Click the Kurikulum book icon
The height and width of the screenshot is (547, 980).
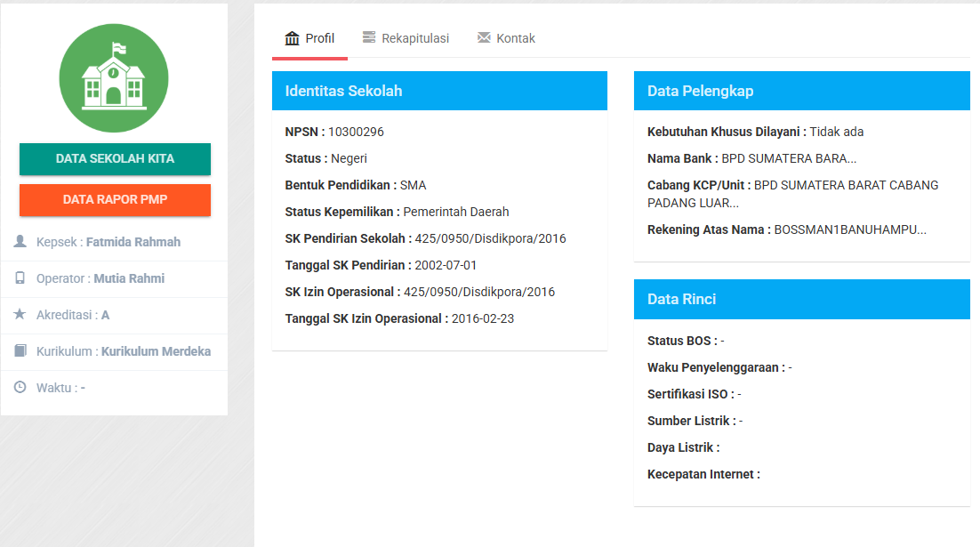click(x=20, y=351)
